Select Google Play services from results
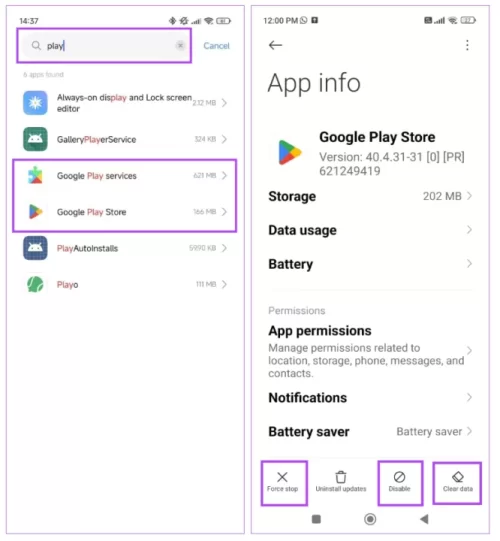The image size is (500, 541). (125, 176)
